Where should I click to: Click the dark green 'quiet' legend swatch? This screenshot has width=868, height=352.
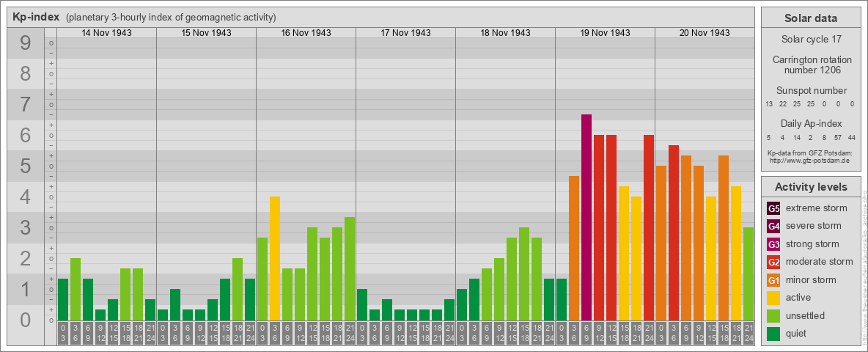(x=773, y=333)
